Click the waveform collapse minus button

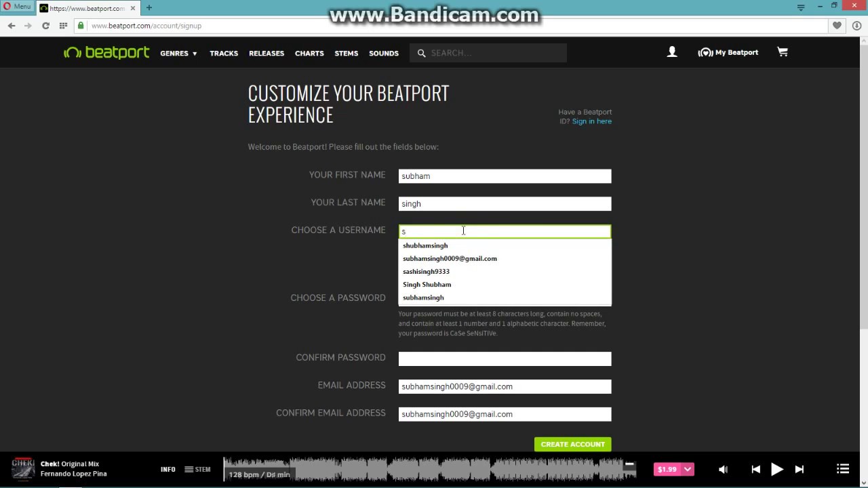coord(629,464)
